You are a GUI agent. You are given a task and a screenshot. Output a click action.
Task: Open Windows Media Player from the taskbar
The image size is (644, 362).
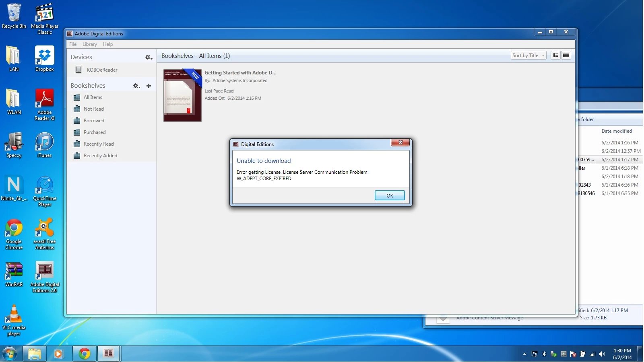59,354
